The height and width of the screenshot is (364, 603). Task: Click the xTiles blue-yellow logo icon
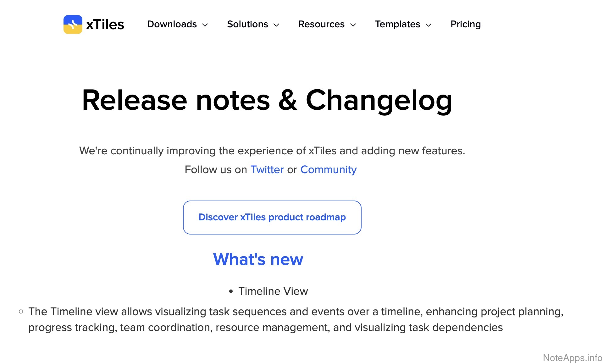[x=73, y=24]
